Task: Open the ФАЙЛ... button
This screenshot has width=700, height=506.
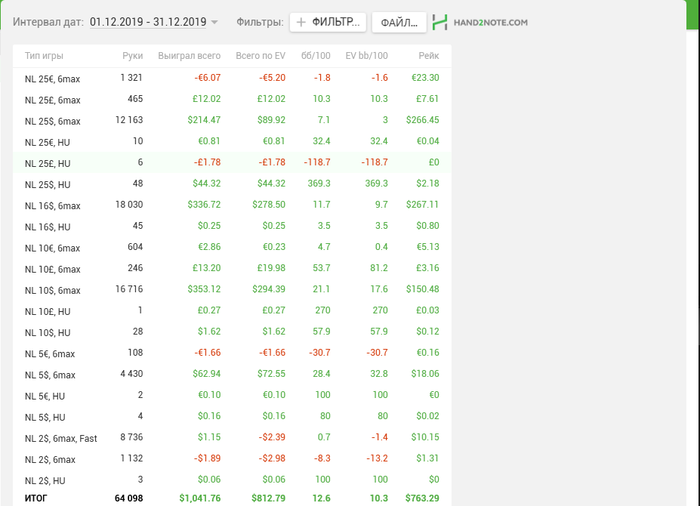Action: tap(399, 22)
